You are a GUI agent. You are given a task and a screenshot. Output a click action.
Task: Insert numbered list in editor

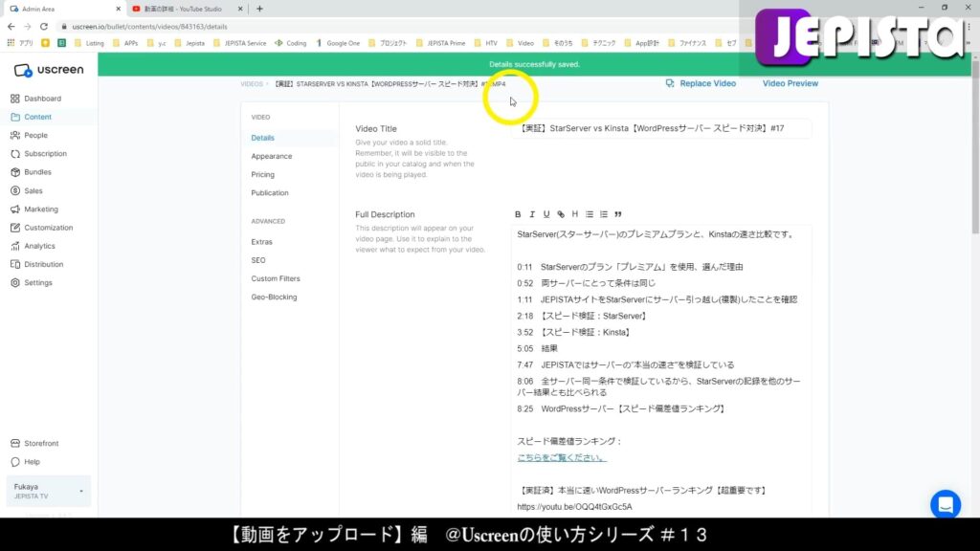604,214
